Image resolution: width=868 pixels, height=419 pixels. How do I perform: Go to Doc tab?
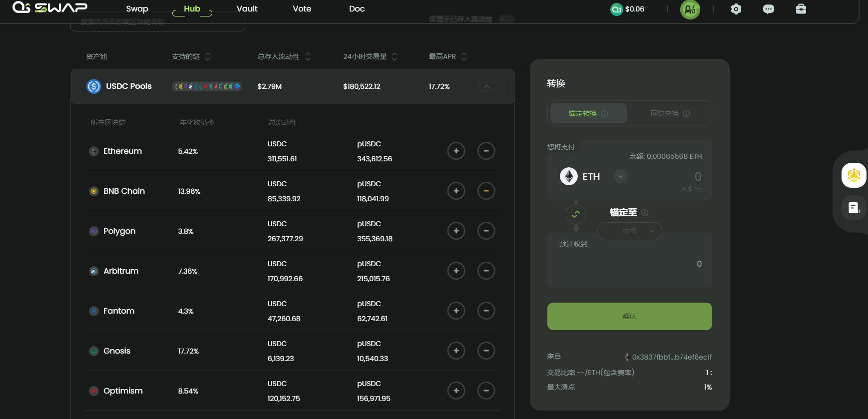pyautogui.click(x=357, y=9)
